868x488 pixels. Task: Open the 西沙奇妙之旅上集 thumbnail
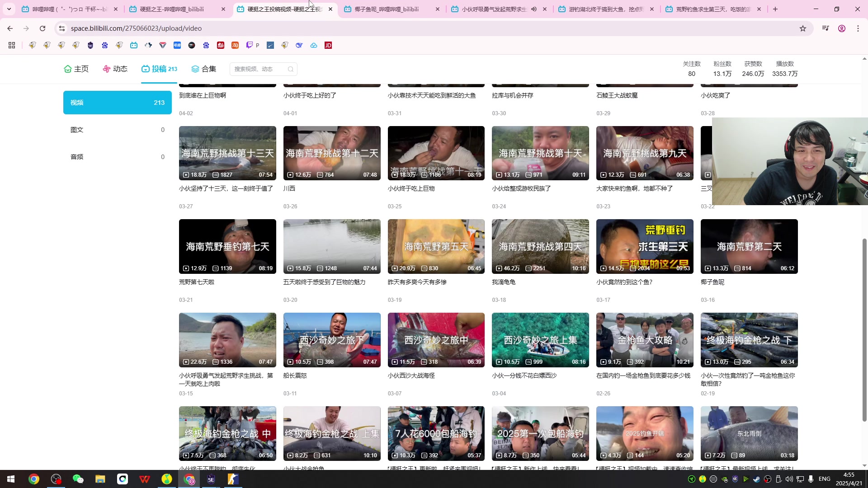540,340
